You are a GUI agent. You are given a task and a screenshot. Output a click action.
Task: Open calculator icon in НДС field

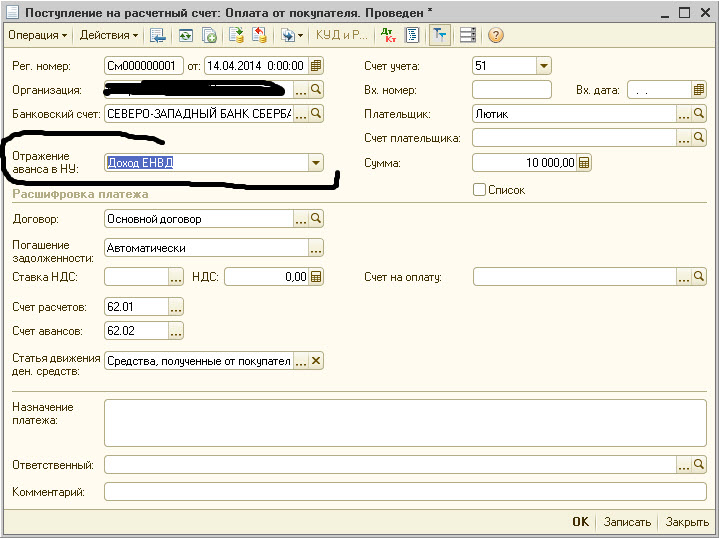pyautogui.click(x=316, y=277)
